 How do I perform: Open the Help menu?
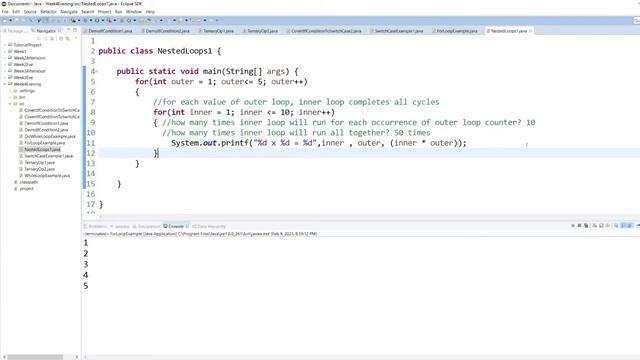point(150,12)
